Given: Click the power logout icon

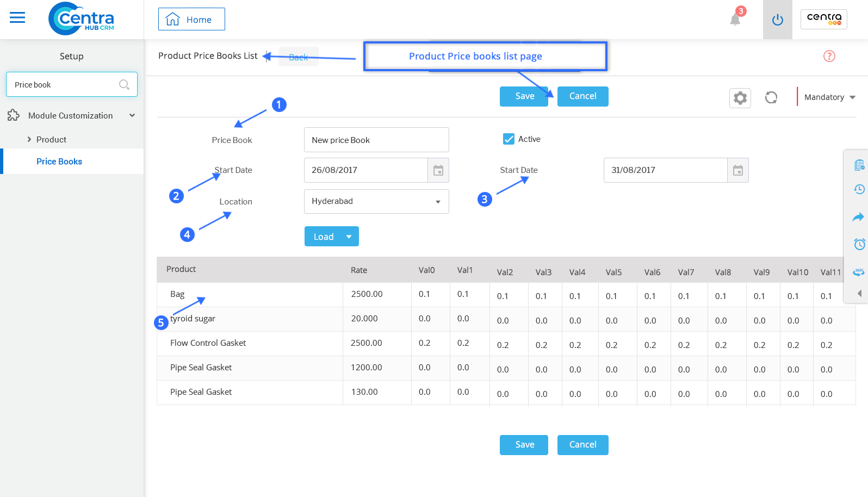Looking at the screenshot, I should (x=778, y=20).
